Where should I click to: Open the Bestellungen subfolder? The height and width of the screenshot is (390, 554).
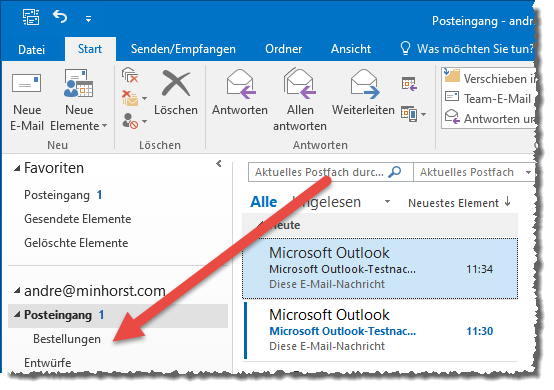[x=67, y=339]
